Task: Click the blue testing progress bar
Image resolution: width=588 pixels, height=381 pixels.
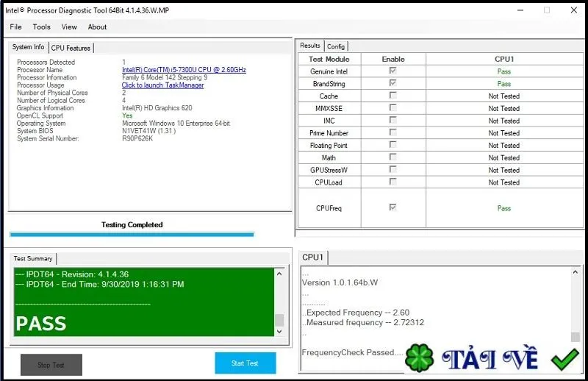Action: [132, 235]
